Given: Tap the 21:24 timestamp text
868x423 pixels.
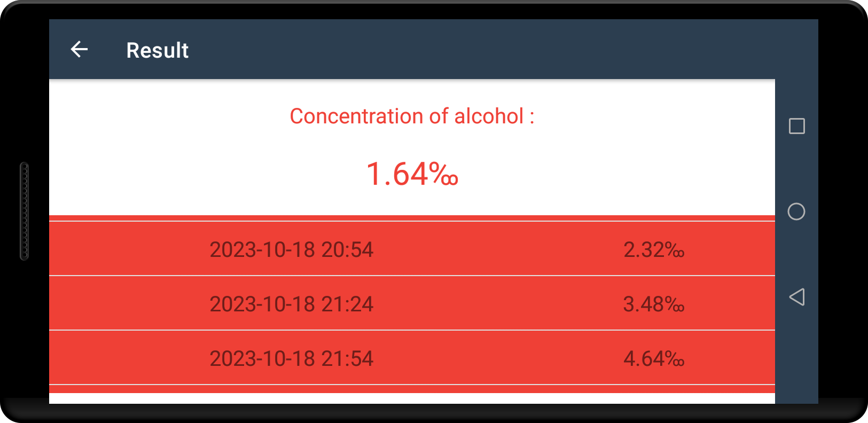Looking at the screenshot, I should click(x=347, y=304).
